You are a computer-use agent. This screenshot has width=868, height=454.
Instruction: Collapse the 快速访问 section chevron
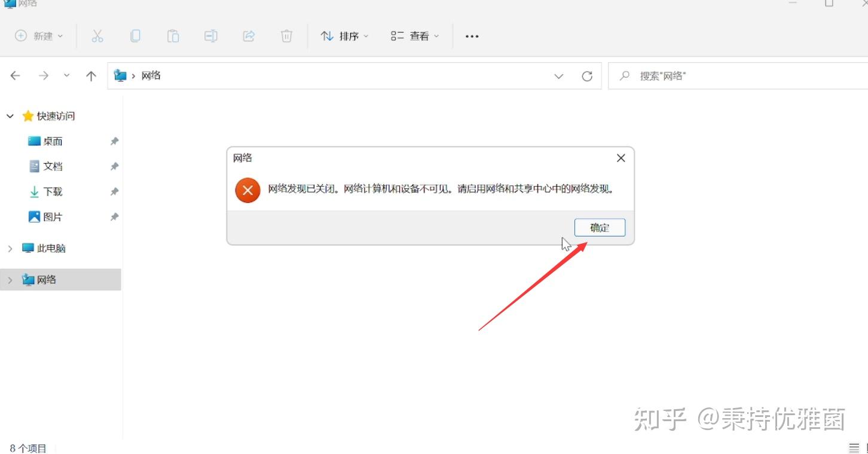pyautogui.click(x=10, y=116)
